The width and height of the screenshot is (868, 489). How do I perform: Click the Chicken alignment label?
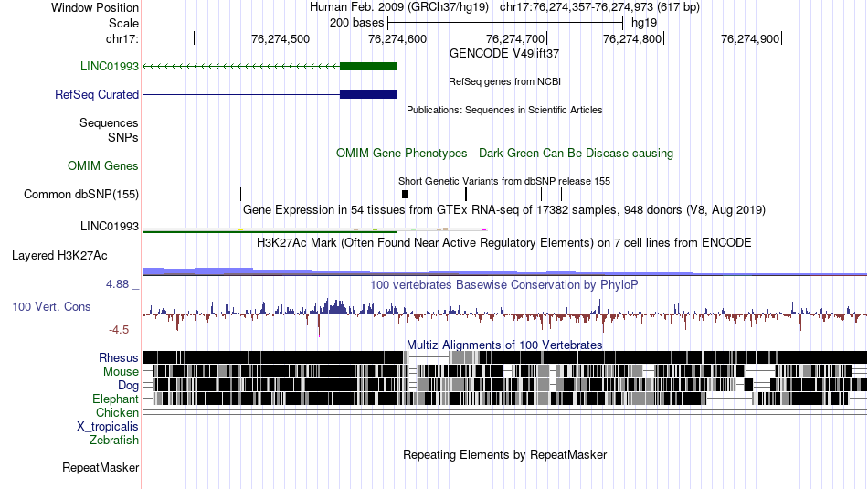[117, 413]
